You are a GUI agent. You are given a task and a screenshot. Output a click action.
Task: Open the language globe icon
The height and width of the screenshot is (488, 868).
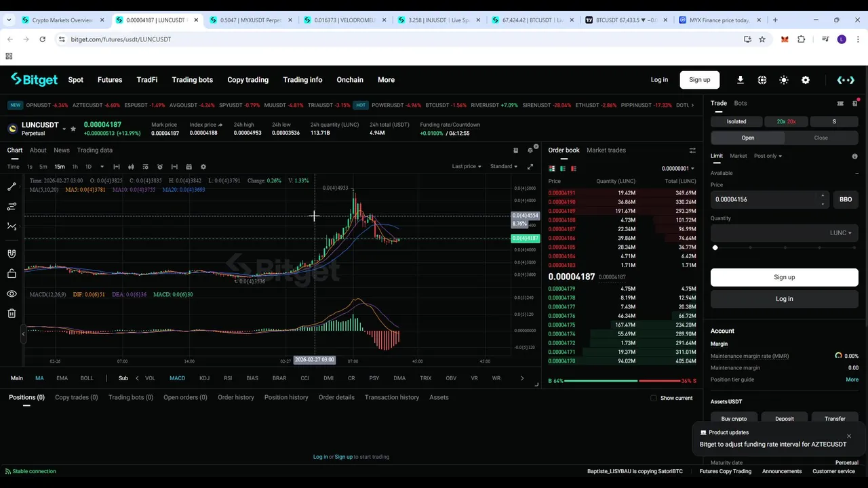762,80
